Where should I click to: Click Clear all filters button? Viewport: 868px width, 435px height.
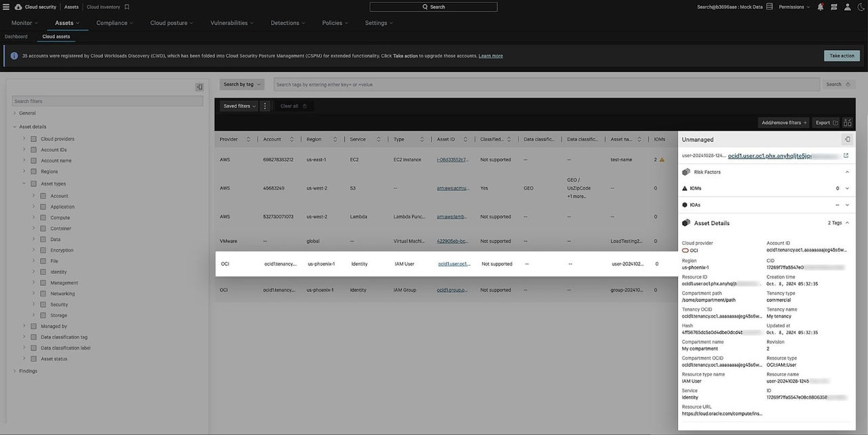click(x=294, y=106)
